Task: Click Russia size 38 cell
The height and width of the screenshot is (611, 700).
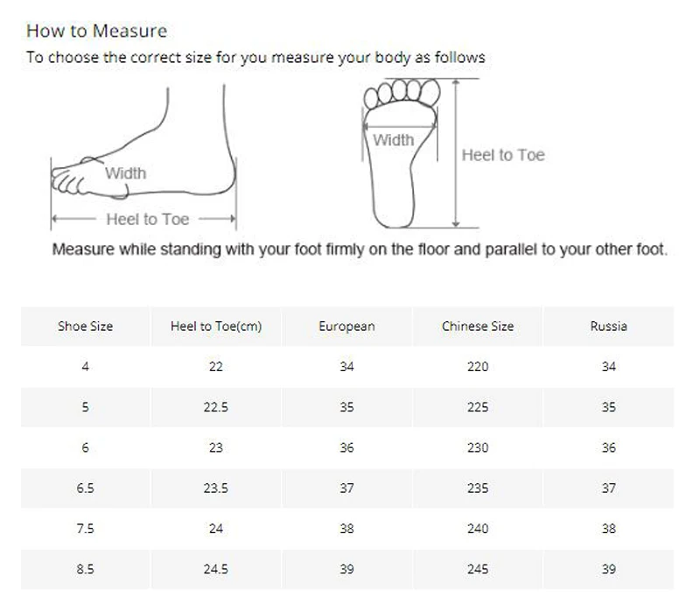Action: 609,529
